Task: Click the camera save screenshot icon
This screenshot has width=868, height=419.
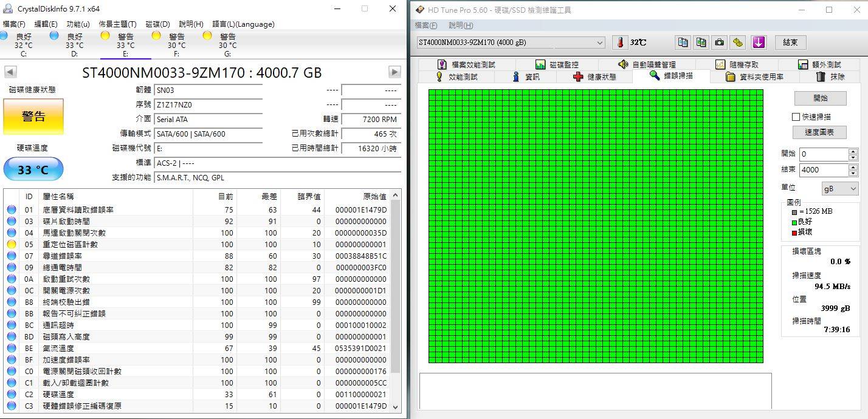Action: pyautogui.click(x=719, y=43)
